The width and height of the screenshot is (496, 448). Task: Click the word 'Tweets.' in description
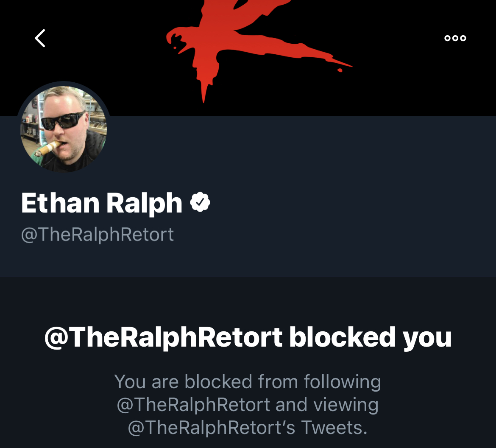(334, 428)
